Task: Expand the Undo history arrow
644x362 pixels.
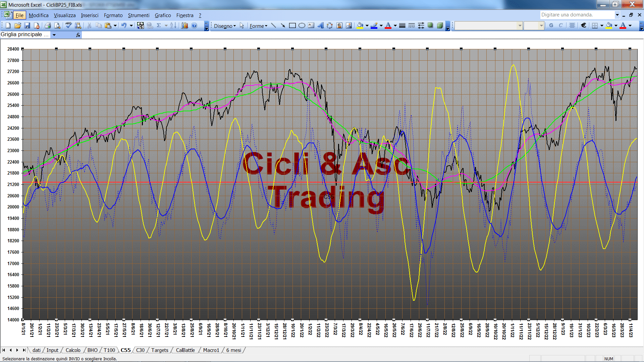Action: click(131, 25)
